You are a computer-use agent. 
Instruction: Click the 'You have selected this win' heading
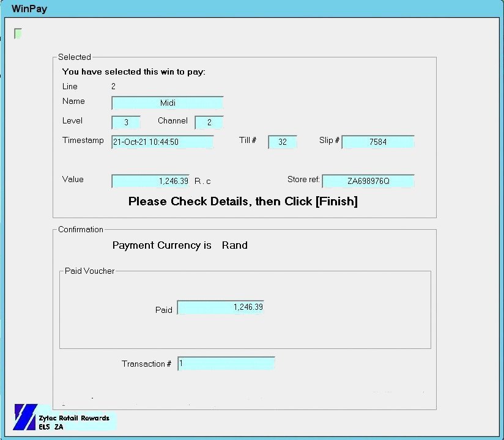point(134,71)
